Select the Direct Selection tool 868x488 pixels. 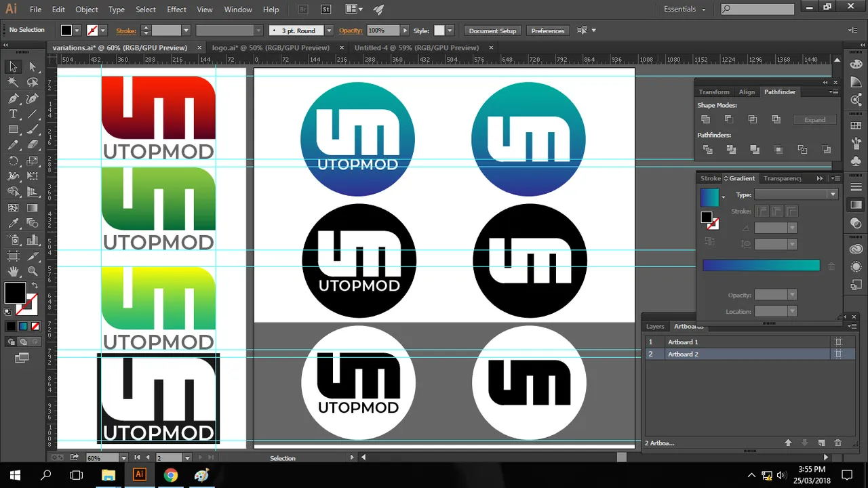[x=32, y=66]
